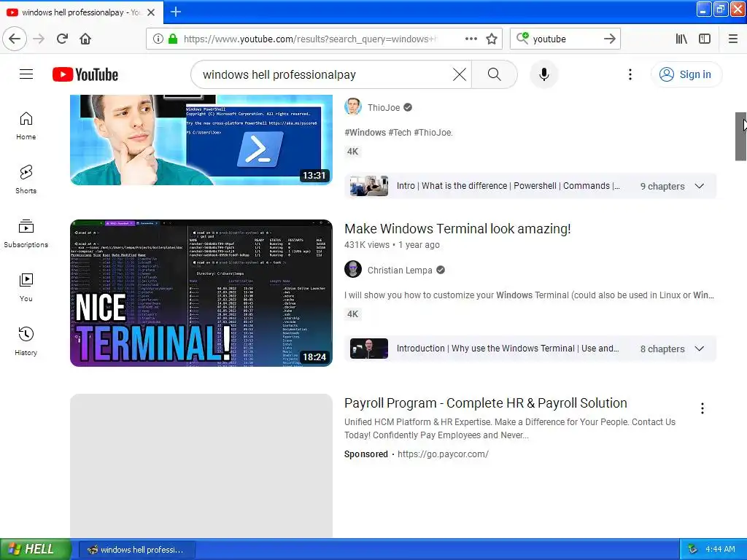Open the HELL Start menu button
Viewport: 747px width, 560px height.
[x=35, y=549]
